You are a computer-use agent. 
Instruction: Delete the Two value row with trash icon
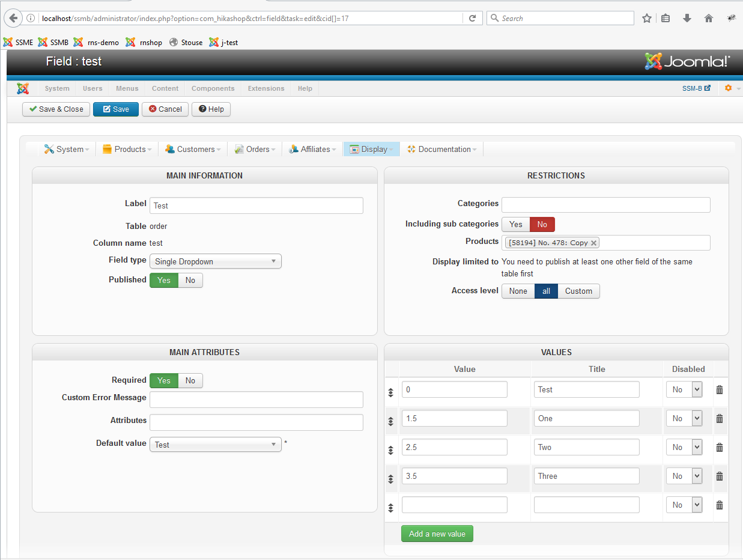[720, 447]
